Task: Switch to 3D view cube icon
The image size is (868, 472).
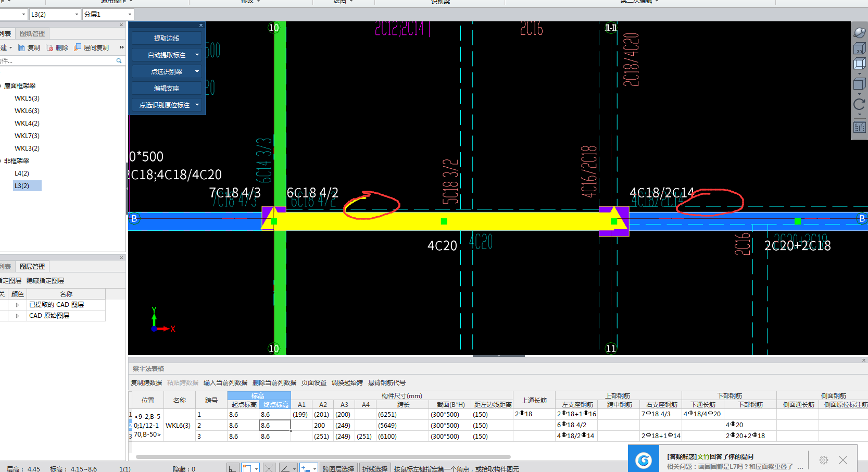Action: 859,48
